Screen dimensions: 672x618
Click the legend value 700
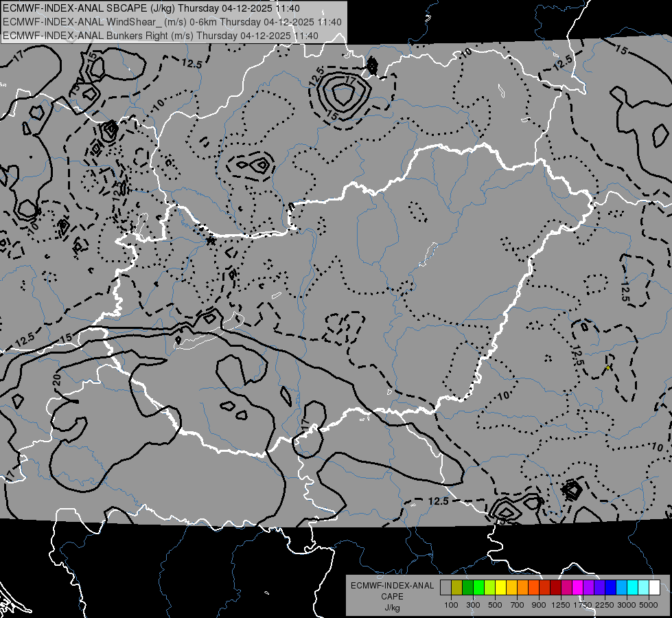(518, 605)
